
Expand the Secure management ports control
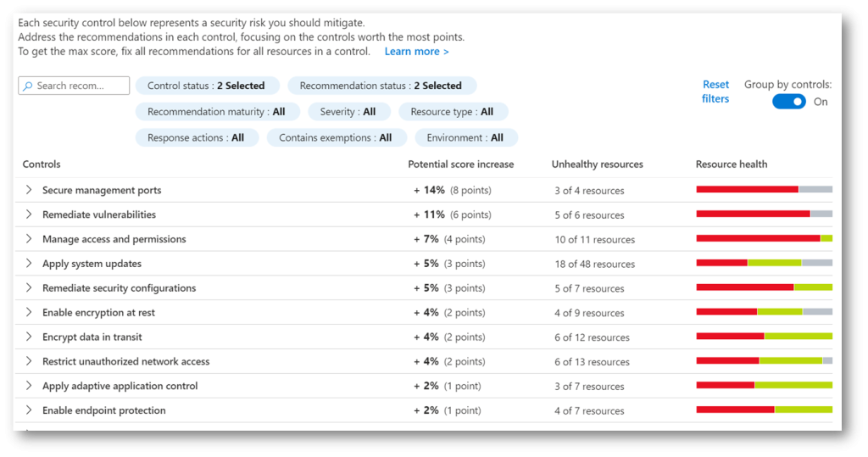click(29, 190)
